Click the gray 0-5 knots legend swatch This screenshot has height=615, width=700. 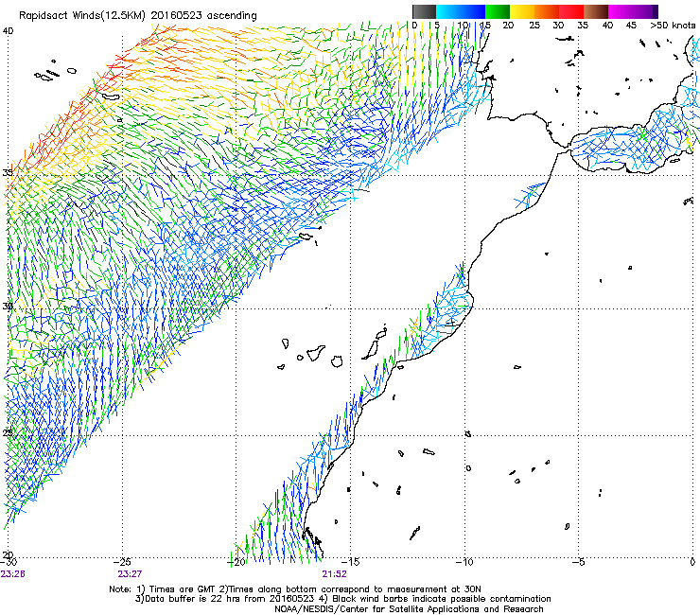coord(424,11)
